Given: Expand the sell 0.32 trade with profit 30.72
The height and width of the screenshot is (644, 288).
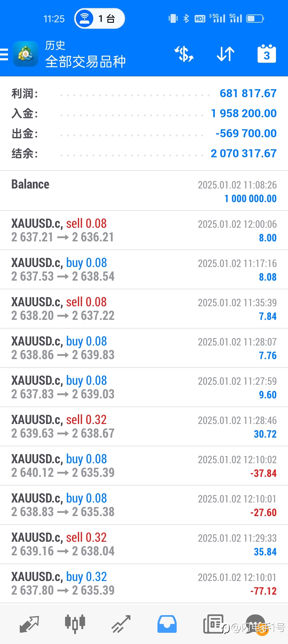Looking at the screenshot, I should click(144, 427).
